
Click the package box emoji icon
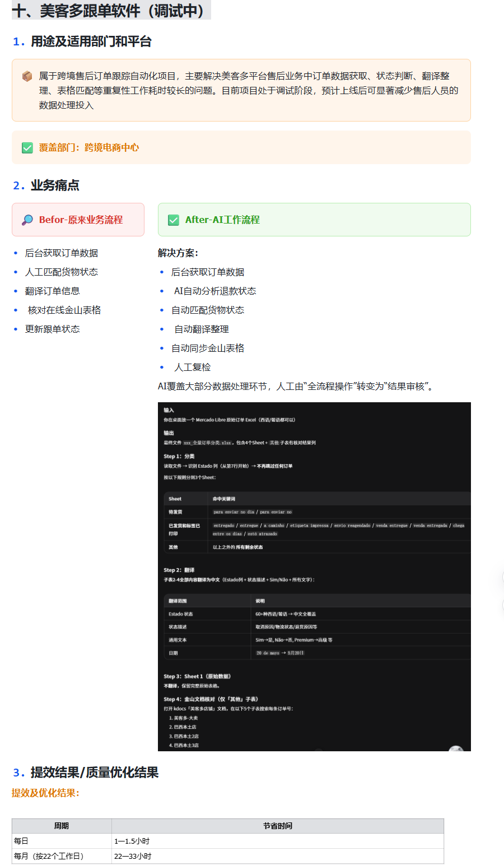tap(27, 76)
